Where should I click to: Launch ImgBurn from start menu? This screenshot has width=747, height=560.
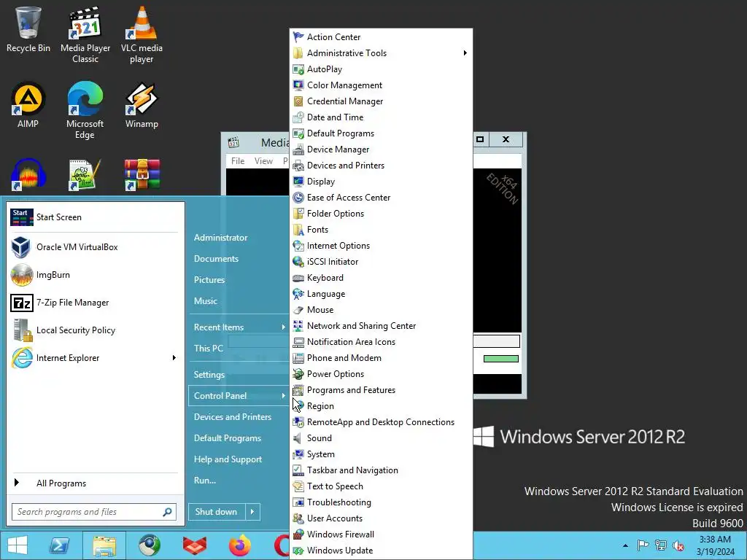(x=94, y=275)
